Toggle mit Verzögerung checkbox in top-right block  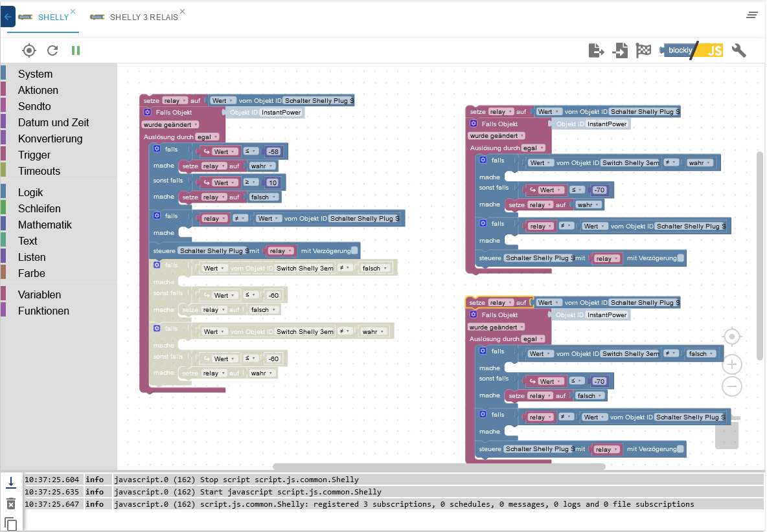pyautogui.click(x=680, y=258)
